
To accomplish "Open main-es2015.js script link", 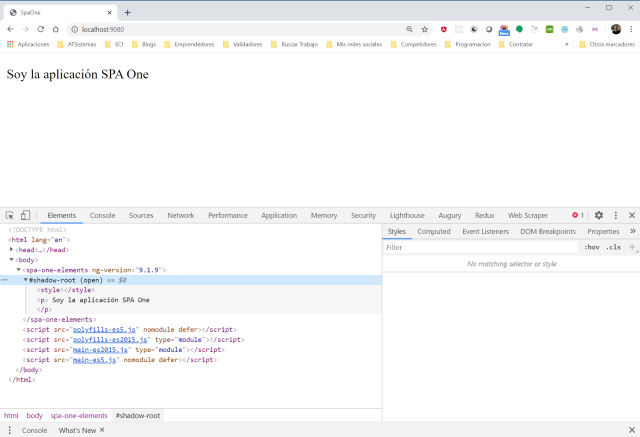I will 100,350.
